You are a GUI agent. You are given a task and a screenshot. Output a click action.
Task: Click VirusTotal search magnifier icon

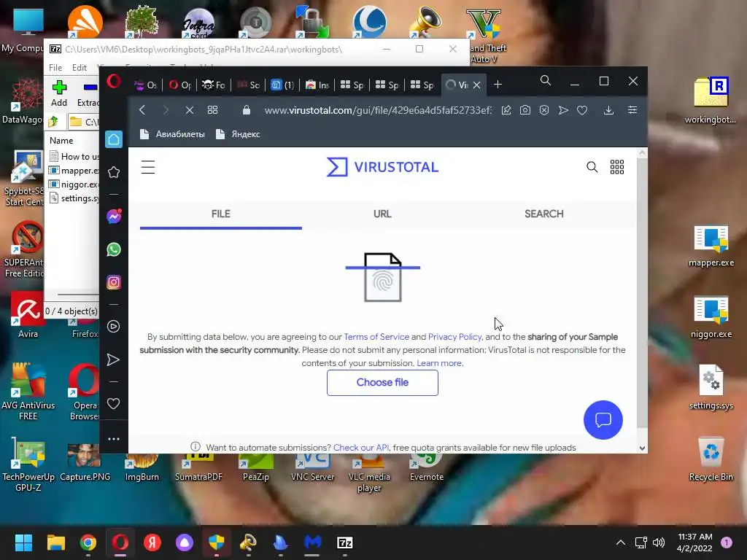tap(592, 167)
